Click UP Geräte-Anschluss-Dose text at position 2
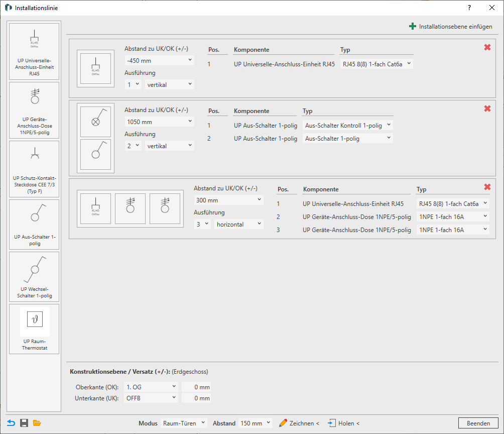The image size is (504, 434). click(357, 217)
